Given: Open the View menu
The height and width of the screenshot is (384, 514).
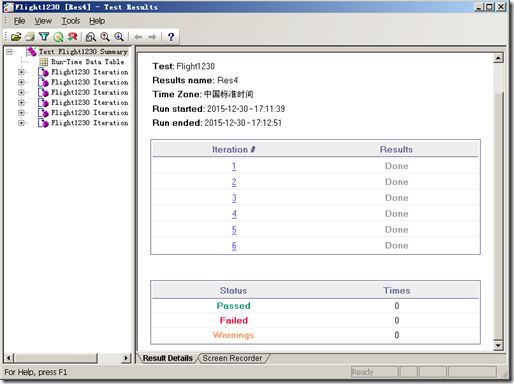Looking at the screenshot, I should coord(43,21).
